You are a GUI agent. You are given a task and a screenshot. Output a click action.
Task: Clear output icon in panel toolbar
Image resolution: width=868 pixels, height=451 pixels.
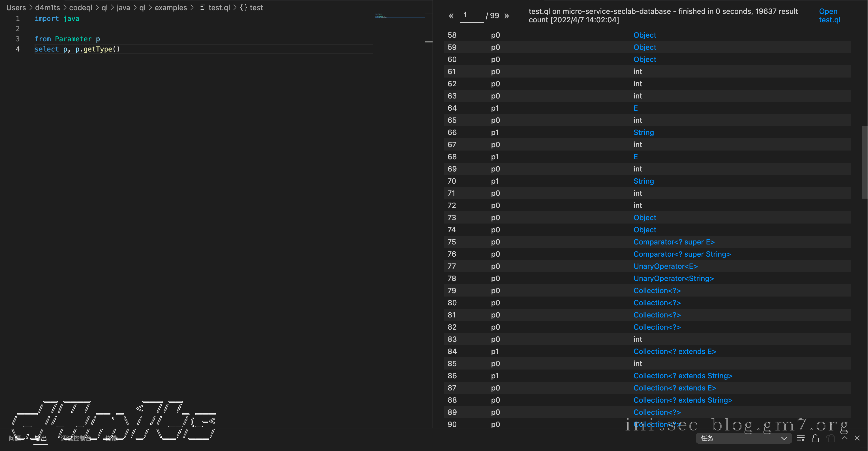tap(801, 438)
